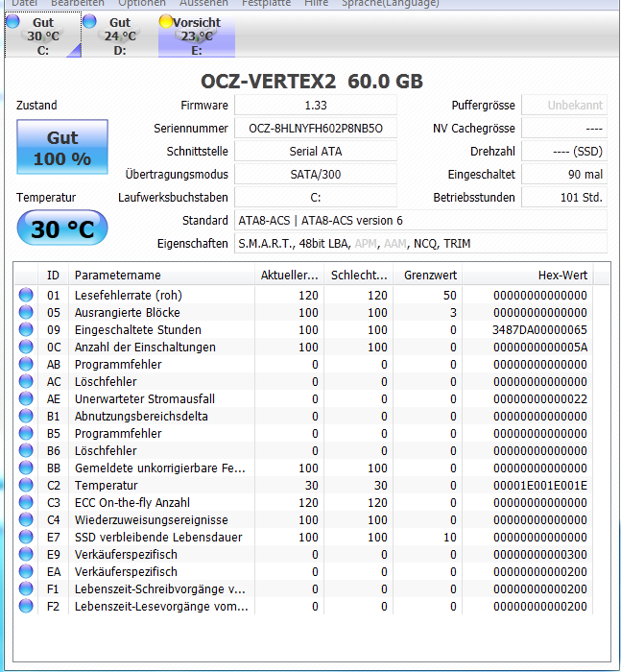Open the Bearbeiten menu
Image resolution: width=621 pixels, height=672 pixels.
(x=78, y=4)
